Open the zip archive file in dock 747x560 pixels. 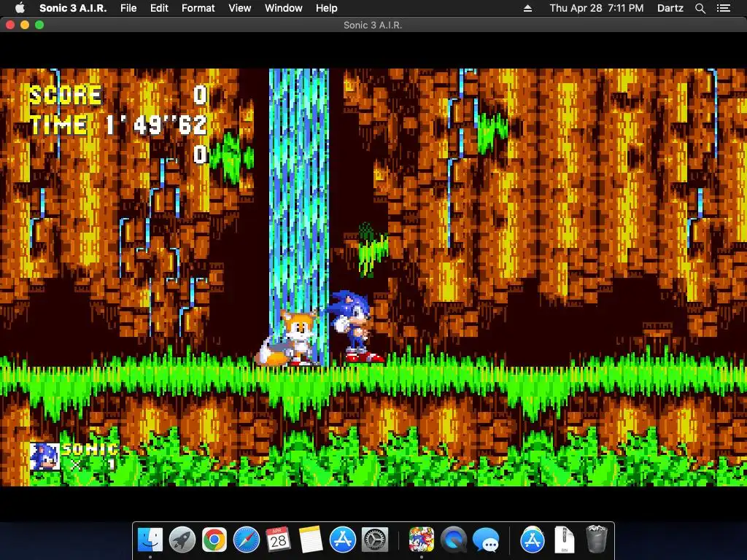pos(565,540)
